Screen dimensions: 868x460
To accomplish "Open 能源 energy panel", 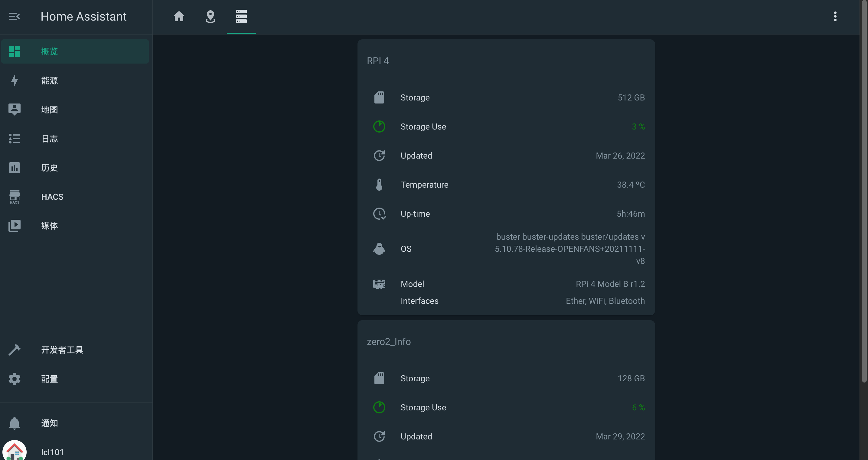I will pos(75,80).
